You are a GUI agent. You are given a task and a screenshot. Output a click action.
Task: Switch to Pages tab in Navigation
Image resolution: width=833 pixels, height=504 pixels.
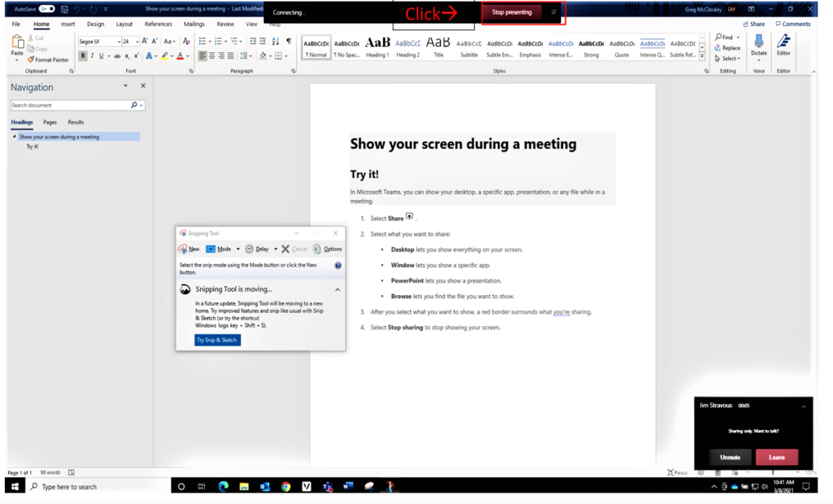(x=50, y=122)
